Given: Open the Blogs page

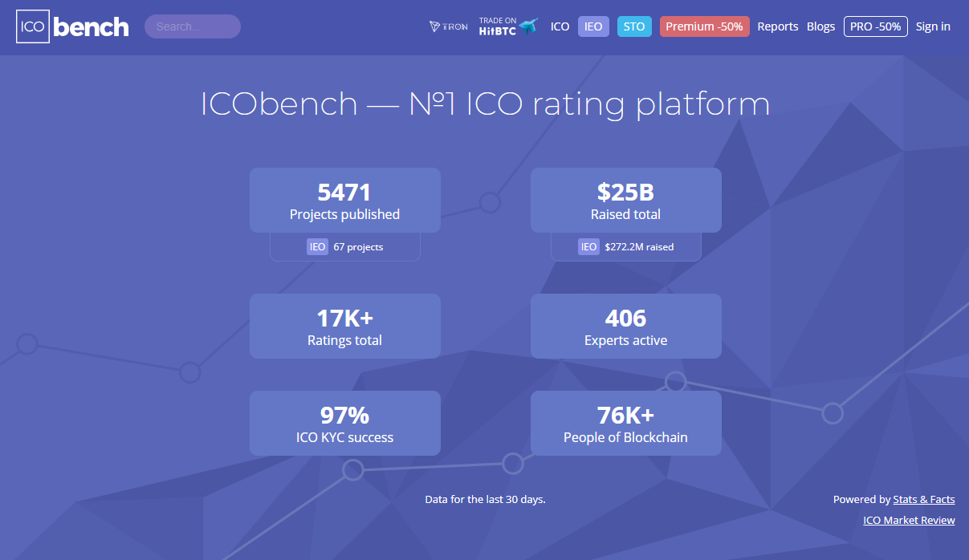Looking at the screenshot, I should [820, 26].
